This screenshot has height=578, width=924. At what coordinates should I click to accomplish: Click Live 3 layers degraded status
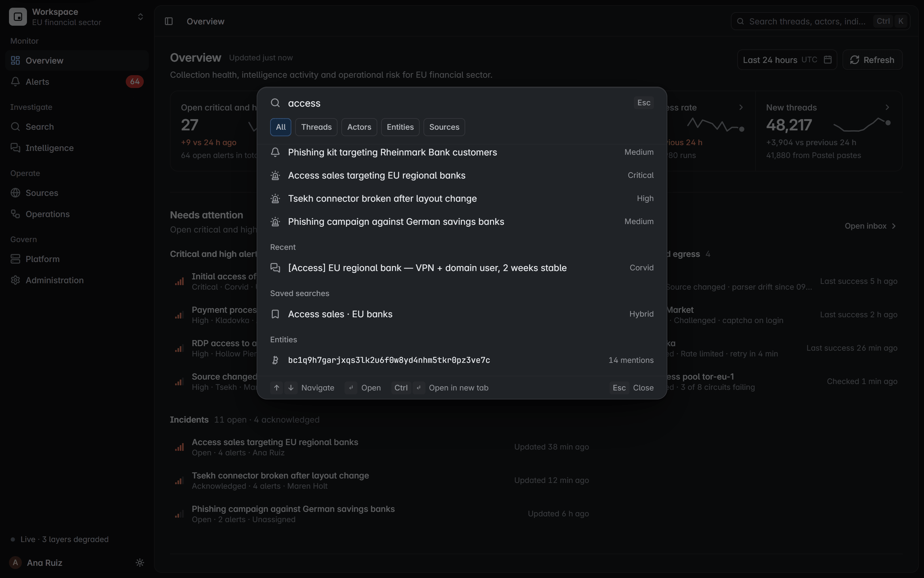[x=60, y=539]
